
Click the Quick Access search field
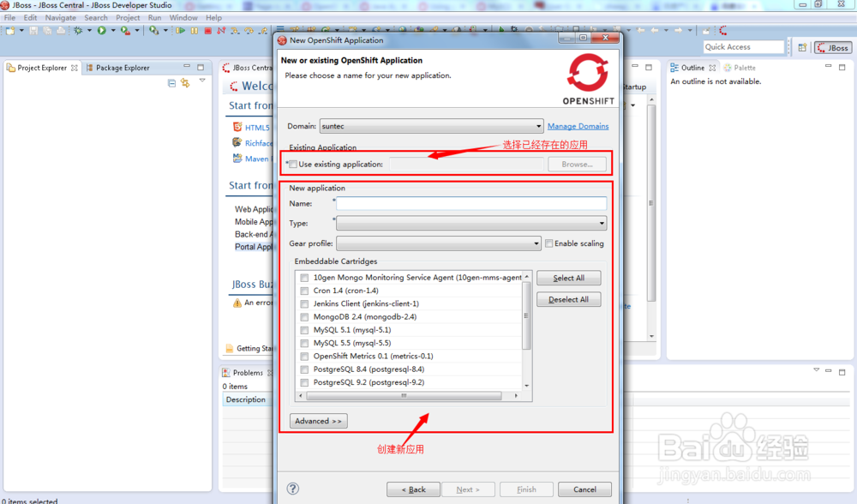pos(743,47)
